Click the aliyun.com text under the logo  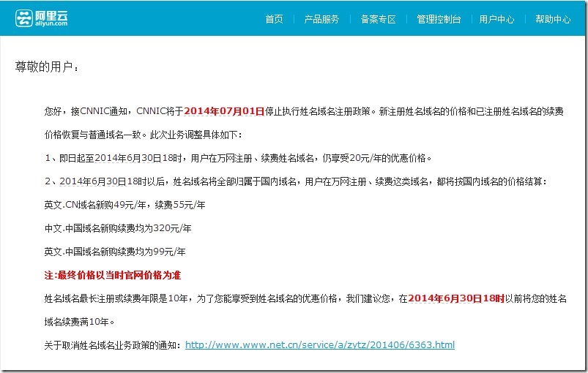tap(51, 23)
